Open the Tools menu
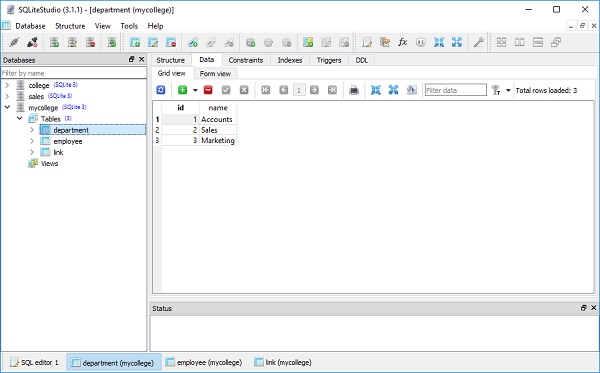This screenshot has width=600, height=373. click(129, 26)
